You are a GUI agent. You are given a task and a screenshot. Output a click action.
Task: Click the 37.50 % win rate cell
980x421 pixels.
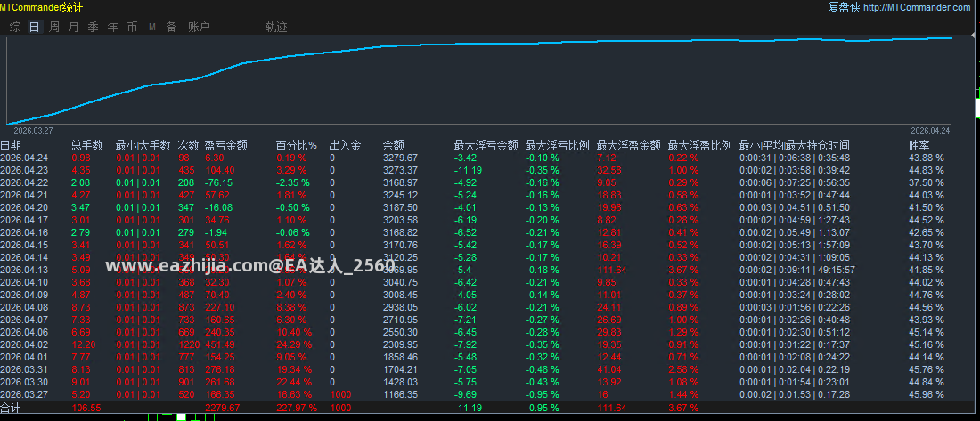click(x=927, y=182)
